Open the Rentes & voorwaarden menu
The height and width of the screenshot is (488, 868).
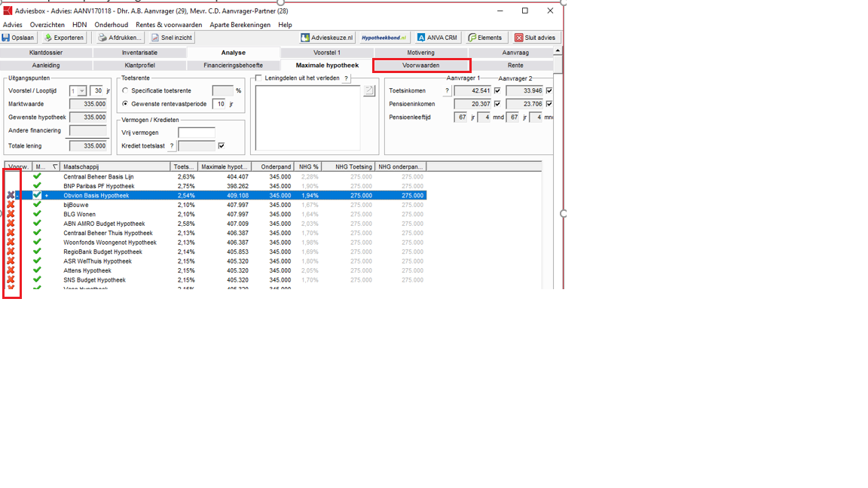coord(169,25)
